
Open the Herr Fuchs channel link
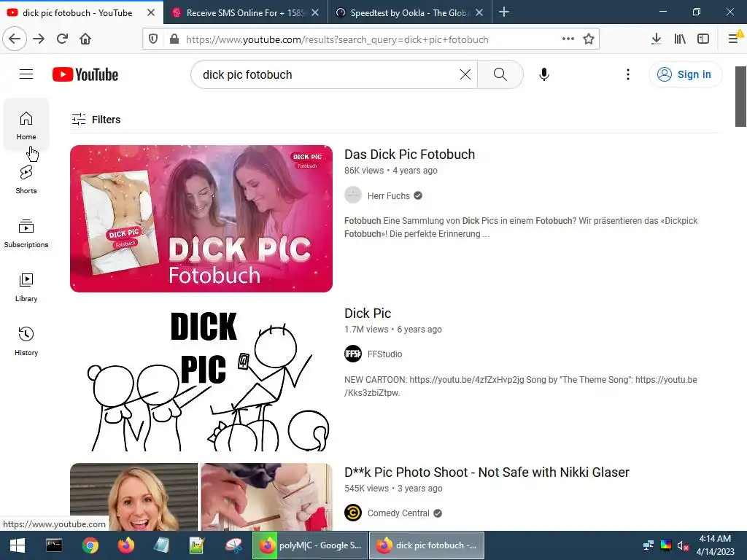pyautogui.click(x=389, y=195)
